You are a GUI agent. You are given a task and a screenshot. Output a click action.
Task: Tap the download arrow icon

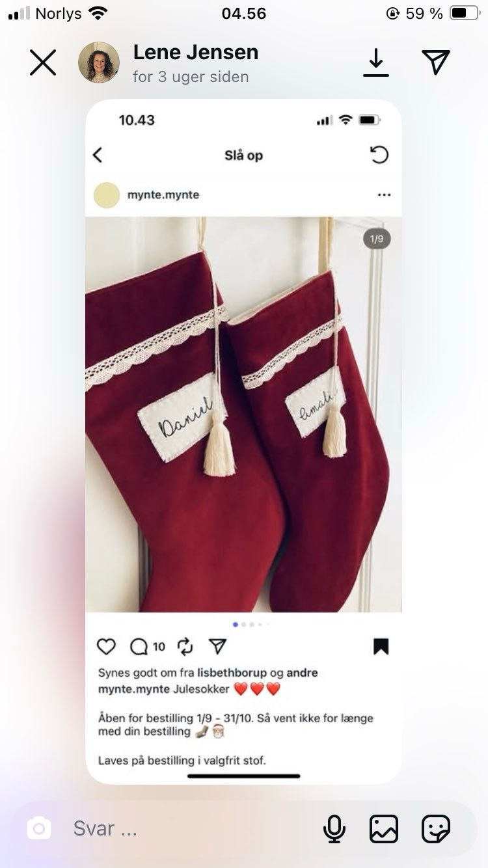tap(376, 63)
